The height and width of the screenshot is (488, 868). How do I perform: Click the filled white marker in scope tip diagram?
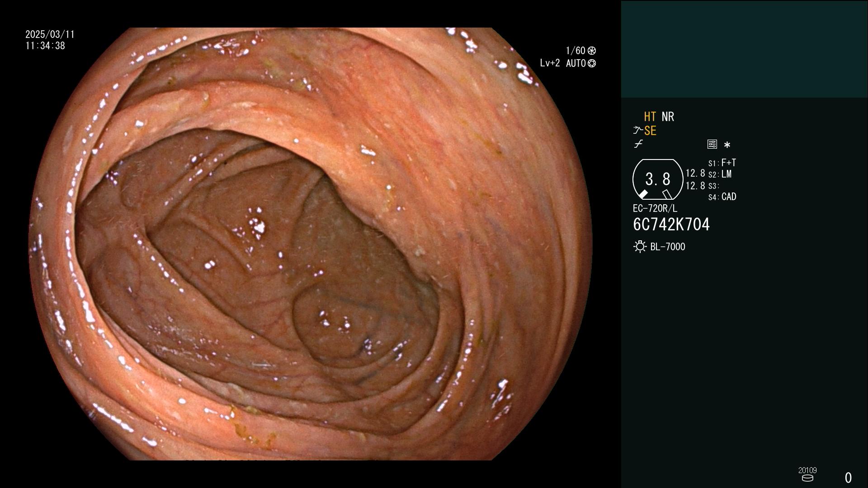click(x=643, y=194)
